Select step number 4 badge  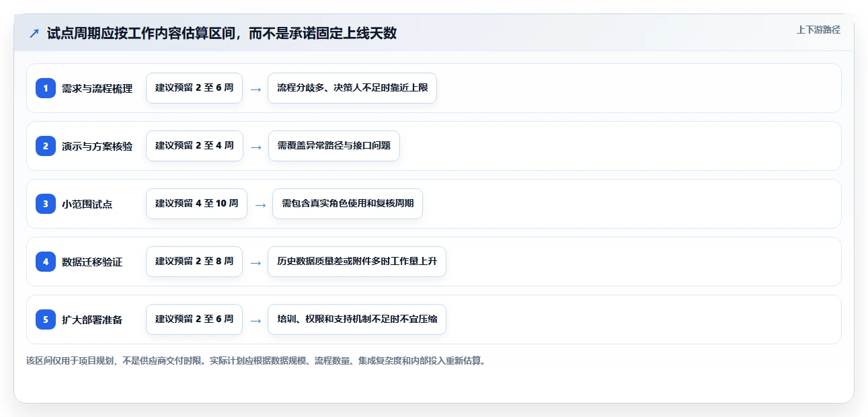[46, 262]
